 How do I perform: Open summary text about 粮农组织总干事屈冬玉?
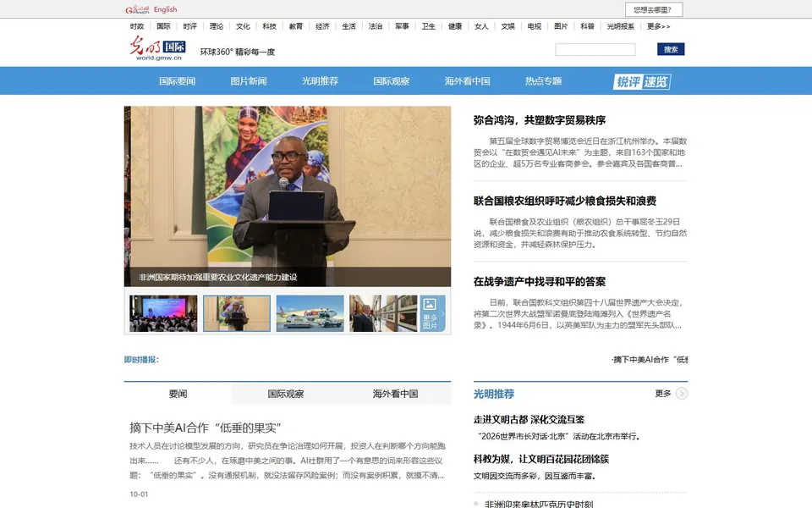click(x=580, y=234)
